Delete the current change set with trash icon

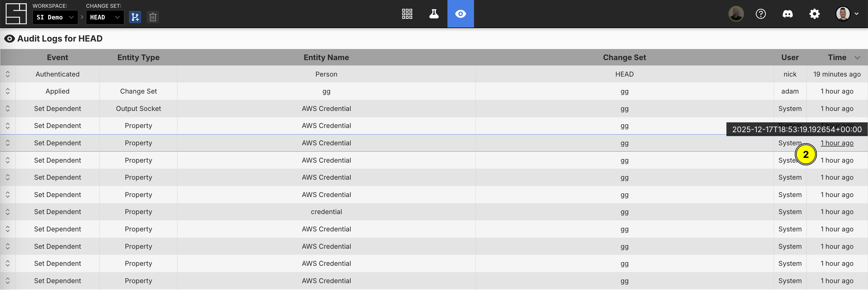click(x=153, y=17)
